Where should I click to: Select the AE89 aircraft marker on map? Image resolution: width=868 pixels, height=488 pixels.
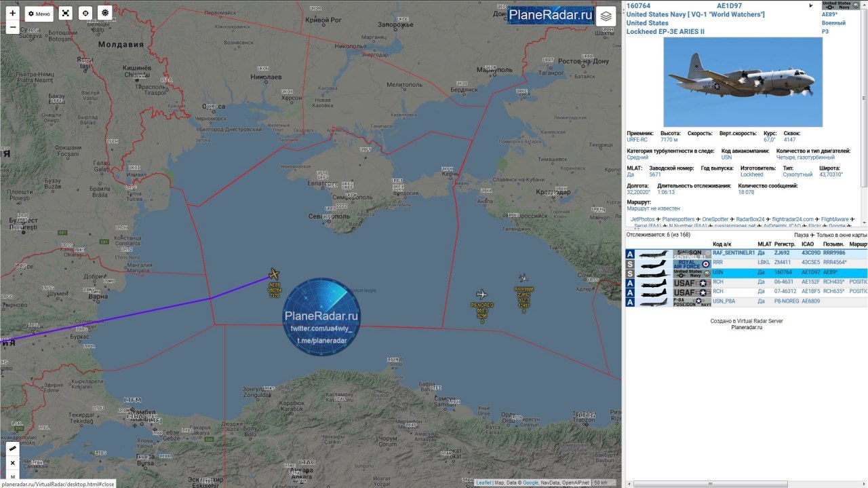[x=274, y=274]
